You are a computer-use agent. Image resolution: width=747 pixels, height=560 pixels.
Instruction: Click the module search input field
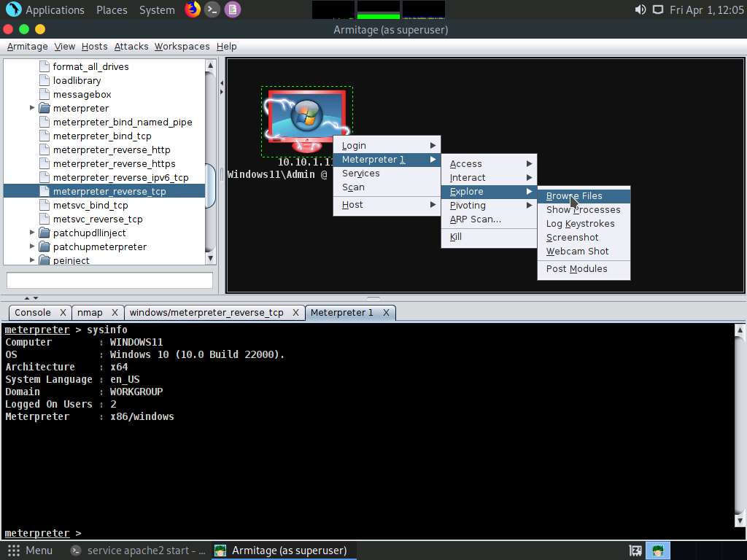[109, 280]
